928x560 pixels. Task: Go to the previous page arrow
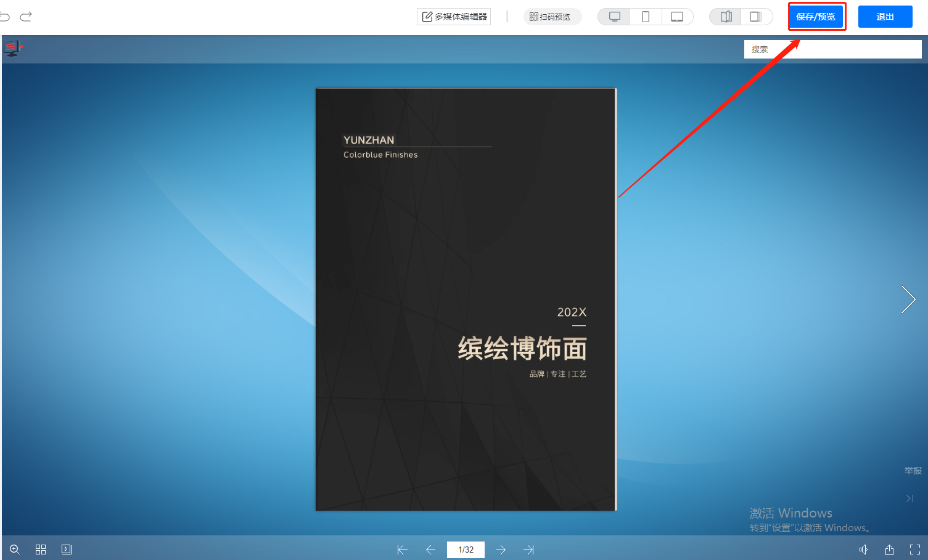tap(430, 550)
